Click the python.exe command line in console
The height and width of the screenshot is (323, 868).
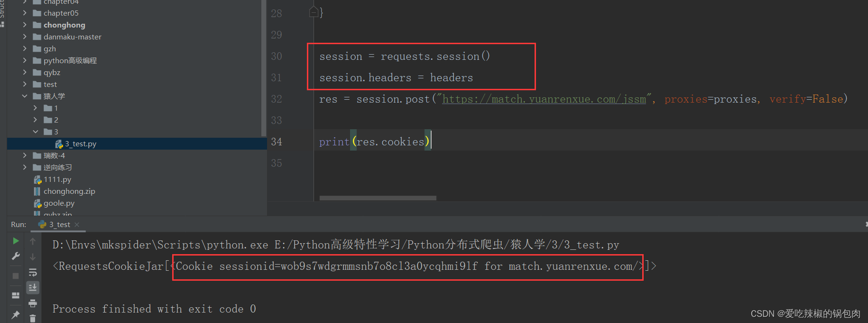point(336,245)
